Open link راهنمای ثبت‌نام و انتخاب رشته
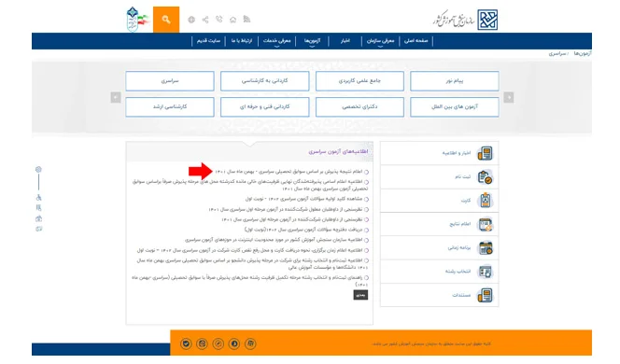Image resolution: width=620 pixels, height=364 pixels. tap(250, 281)
